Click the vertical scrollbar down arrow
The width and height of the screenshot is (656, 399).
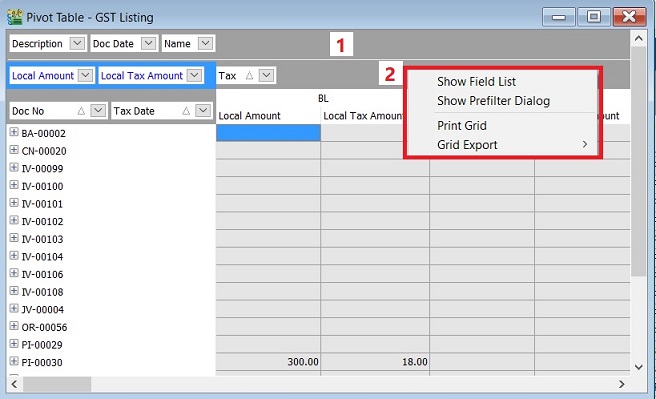(x=638, y=367)
